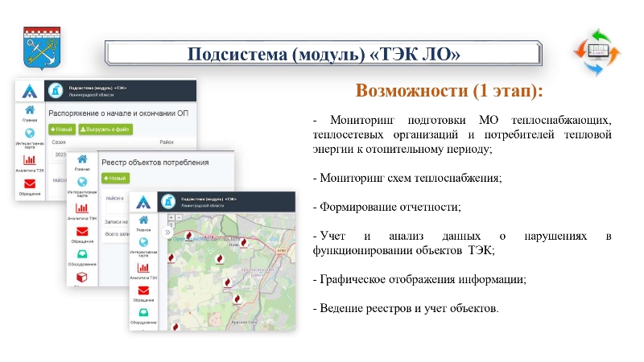Open Обращения envelope in map window
The height and width of the screenshot is (362, 644).
[143, 290]
